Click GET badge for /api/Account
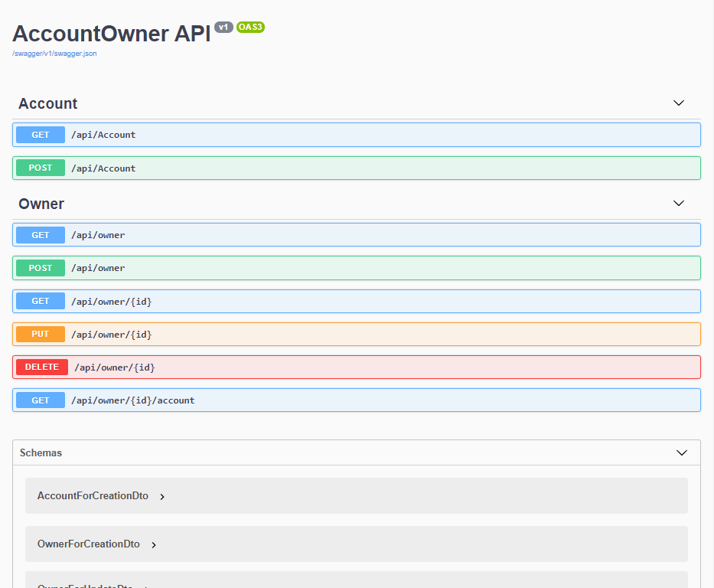 [41, 135]
